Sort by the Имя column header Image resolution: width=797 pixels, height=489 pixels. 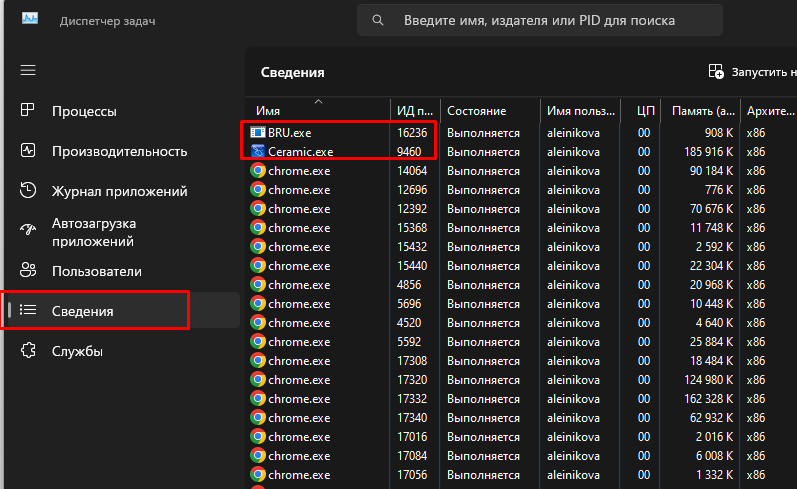[318, 110]
